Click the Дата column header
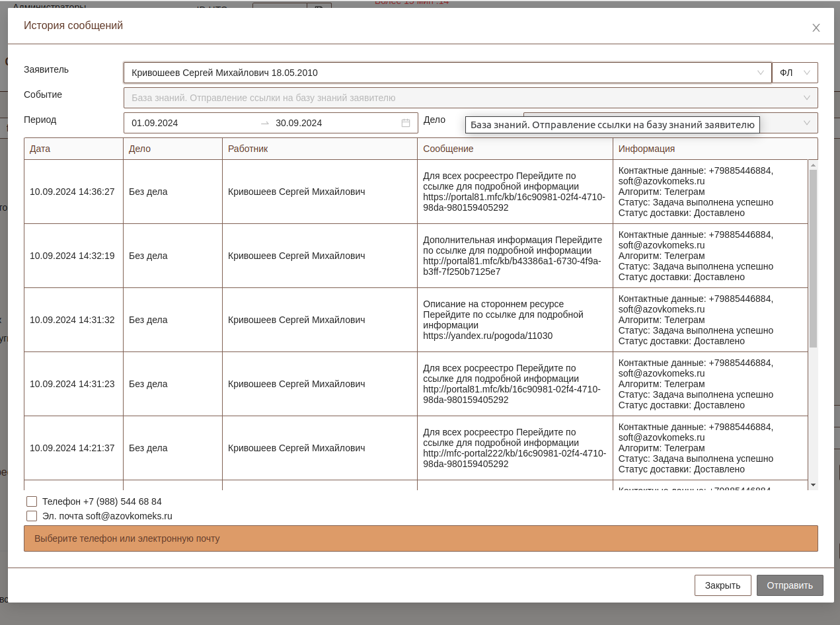 [40, 149]
